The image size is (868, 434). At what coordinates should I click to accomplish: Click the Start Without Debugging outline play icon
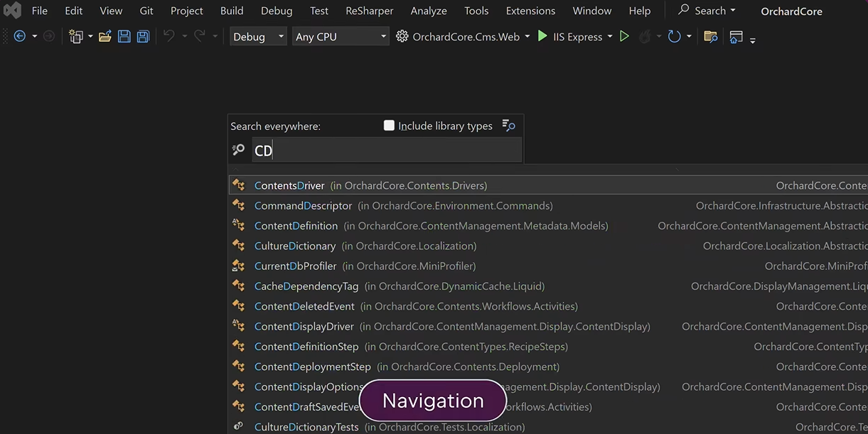pos(624,36)
